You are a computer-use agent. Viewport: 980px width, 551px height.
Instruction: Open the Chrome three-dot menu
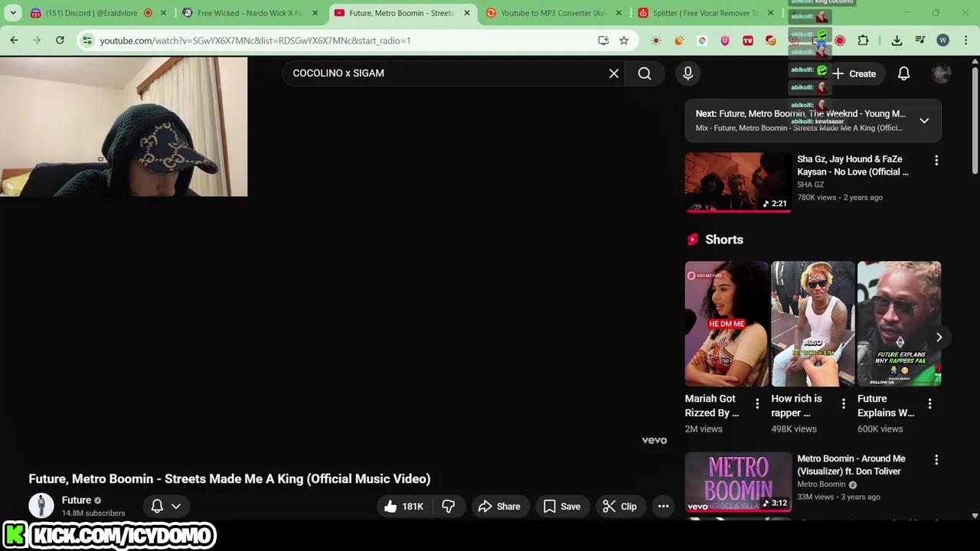[965, 41]
